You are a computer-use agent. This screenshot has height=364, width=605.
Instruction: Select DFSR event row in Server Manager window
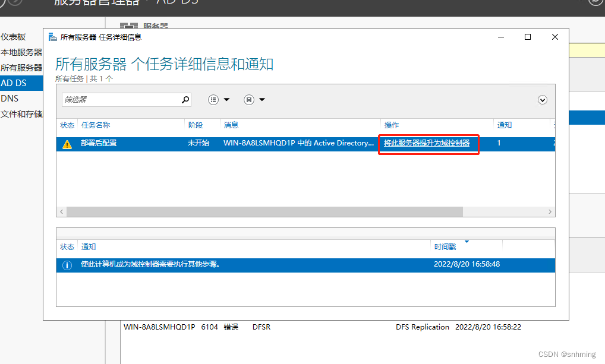322,327
